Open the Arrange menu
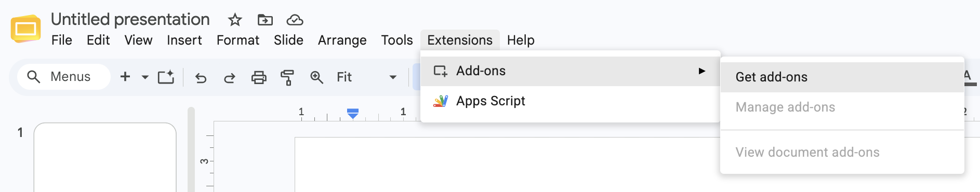This screenshot has height=192, width=980. tap(342, 40)
